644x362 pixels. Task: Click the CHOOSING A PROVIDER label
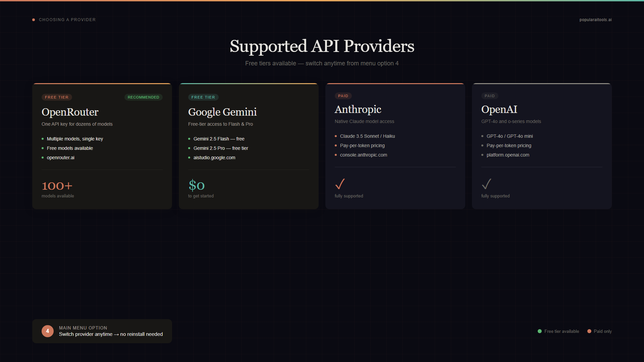point(67,20)
